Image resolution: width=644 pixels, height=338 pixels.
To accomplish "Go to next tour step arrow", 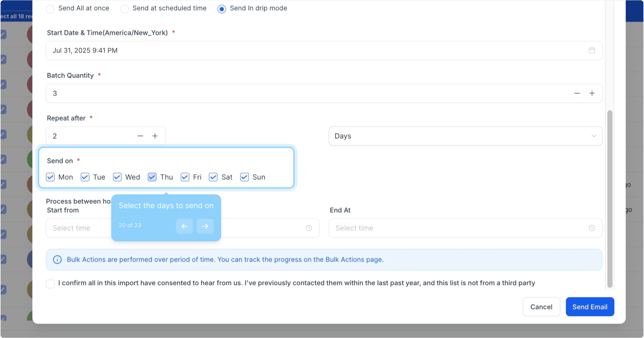I will [x=205, y=226].
